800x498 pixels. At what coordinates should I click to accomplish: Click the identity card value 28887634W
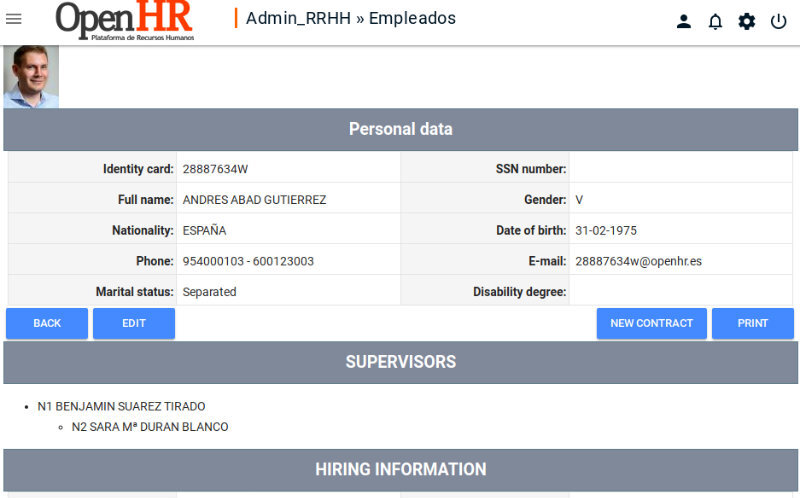click(215, 169)
